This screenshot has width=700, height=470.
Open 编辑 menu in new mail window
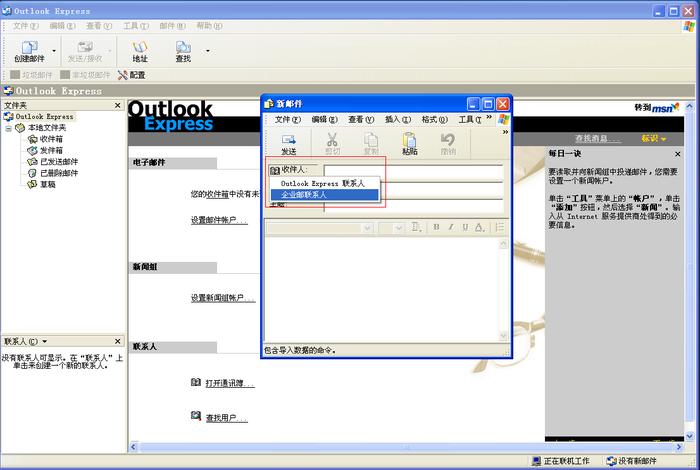[x=325, y=120]
